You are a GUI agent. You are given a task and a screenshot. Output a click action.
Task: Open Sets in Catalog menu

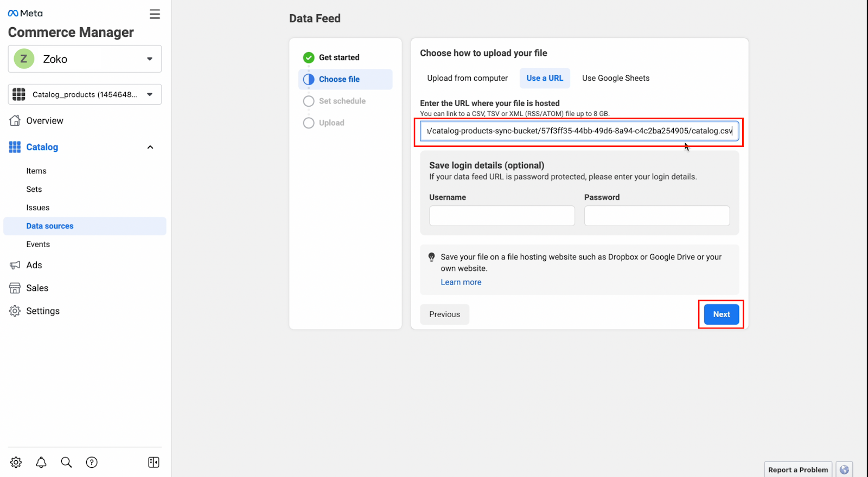[x=34, y=189]
